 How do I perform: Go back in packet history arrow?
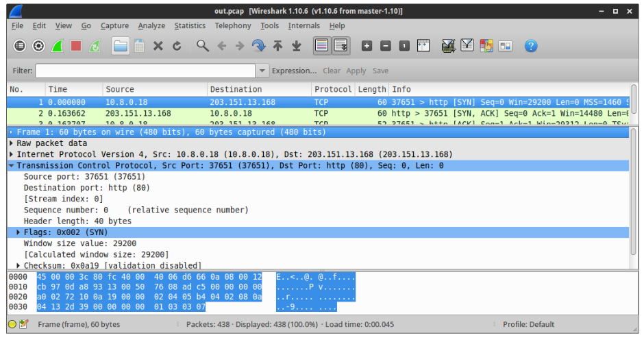pos(221,46)
